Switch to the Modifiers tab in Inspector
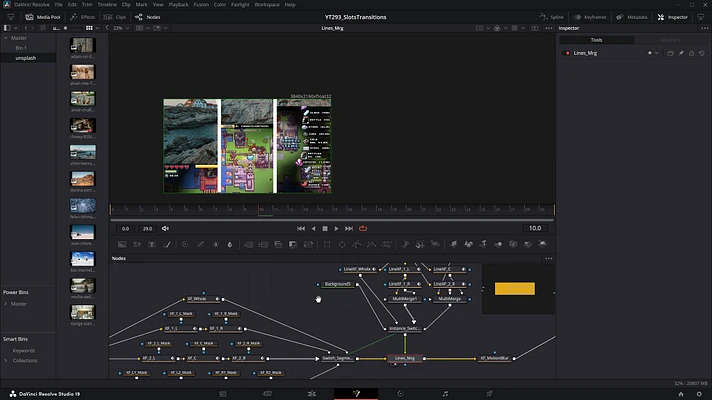712x400 pixels. [670, 40]
